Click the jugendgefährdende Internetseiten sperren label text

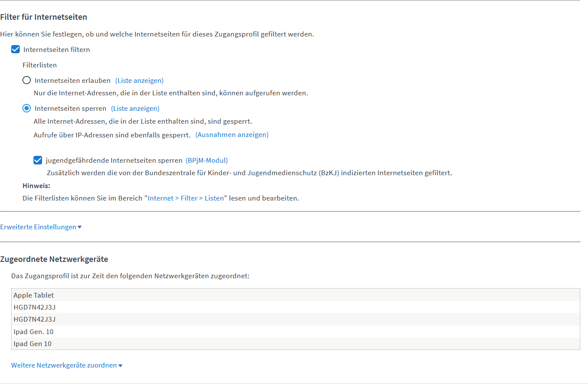coord(114,161)
